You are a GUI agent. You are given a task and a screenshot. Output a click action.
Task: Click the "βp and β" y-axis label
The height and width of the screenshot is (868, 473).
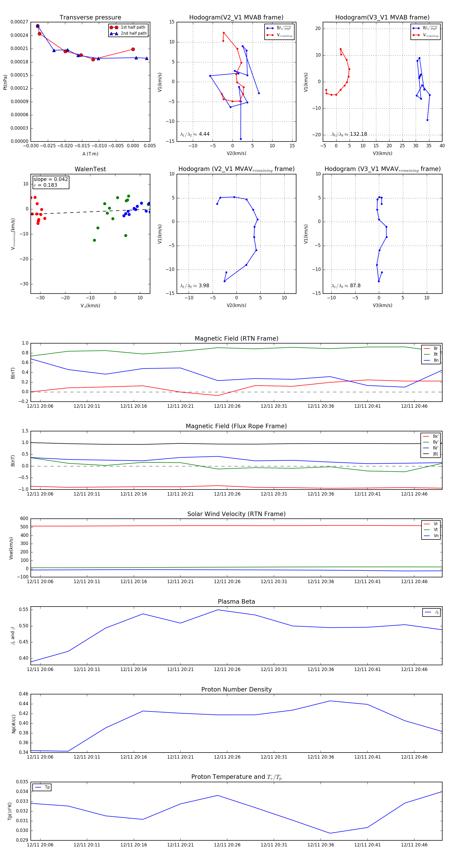click(13, 635)
